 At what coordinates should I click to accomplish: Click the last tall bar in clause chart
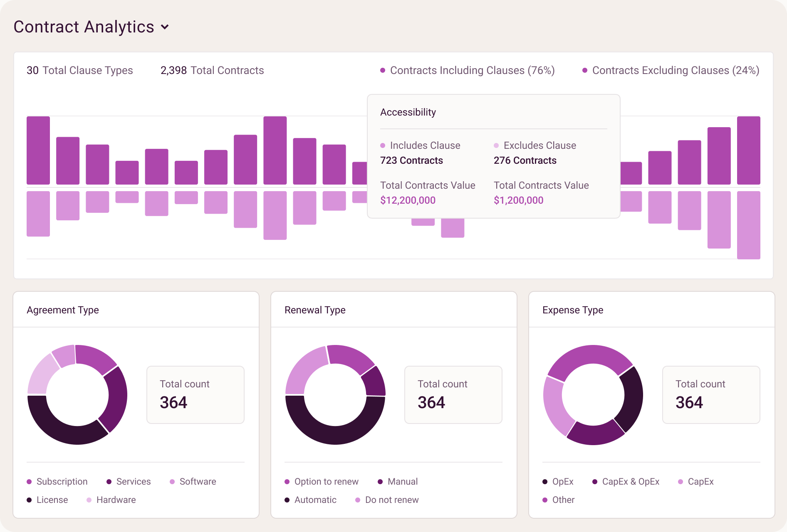click(749, 150)
